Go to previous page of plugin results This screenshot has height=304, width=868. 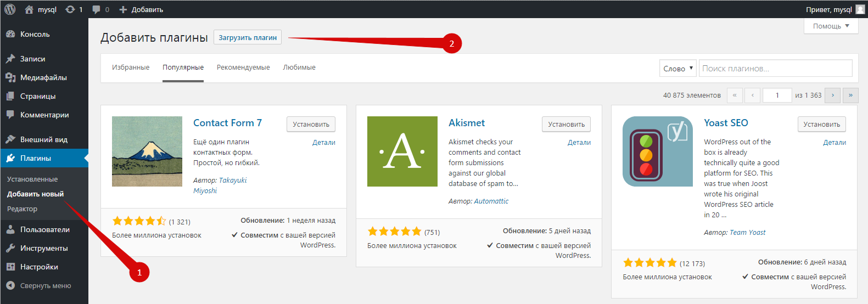[753, 95]
